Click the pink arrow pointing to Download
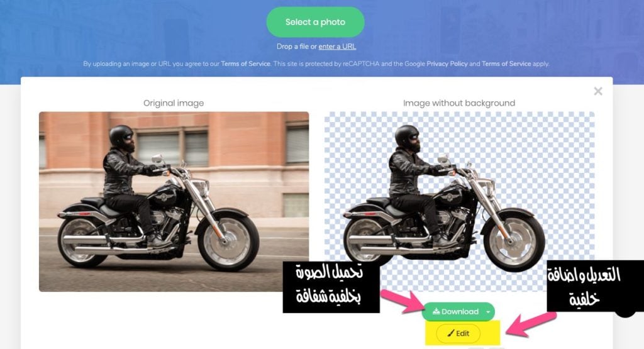The height and width of the screenshot is (349, 644). coord(402,301)
